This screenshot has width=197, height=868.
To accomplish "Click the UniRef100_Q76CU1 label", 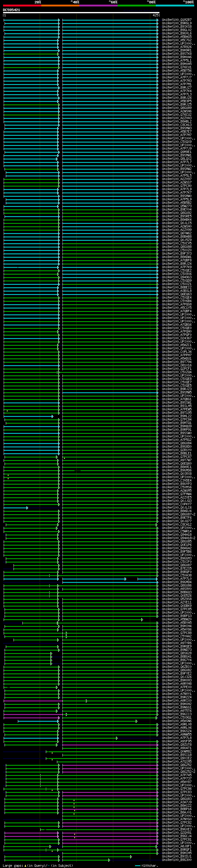I will [x=177, y=67].
